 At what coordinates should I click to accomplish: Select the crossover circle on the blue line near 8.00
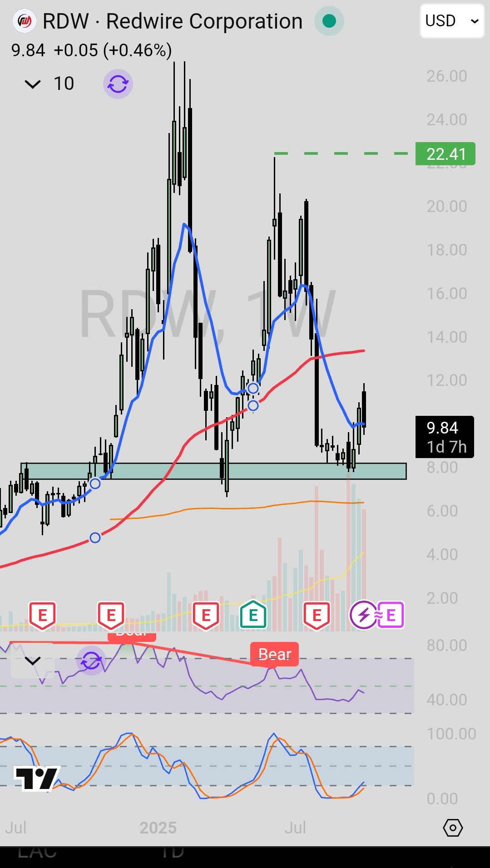pyautogui.click(x=95, y=483)
